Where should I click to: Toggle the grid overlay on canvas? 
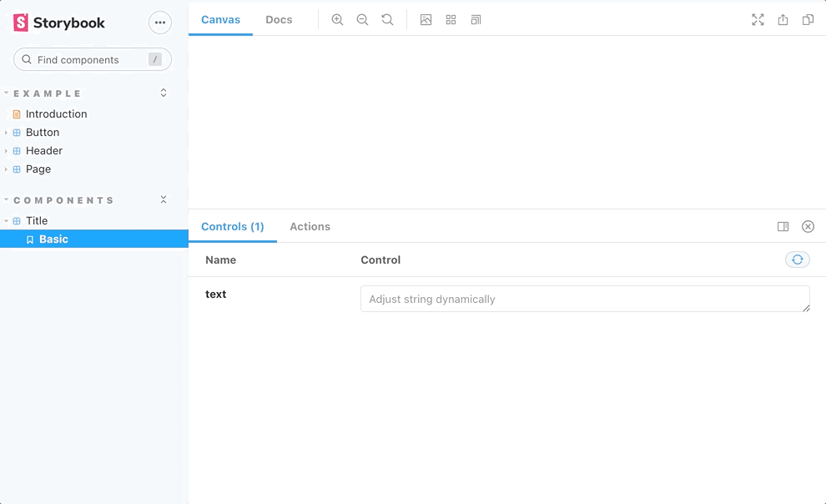451,19
